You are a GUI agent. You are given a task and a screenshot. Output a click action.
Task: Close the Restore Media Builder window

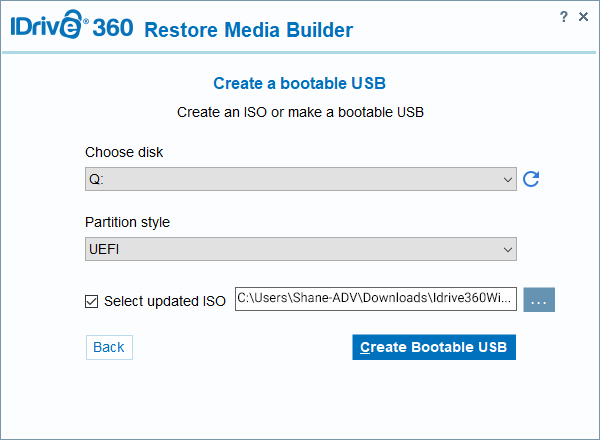point(584,17)
